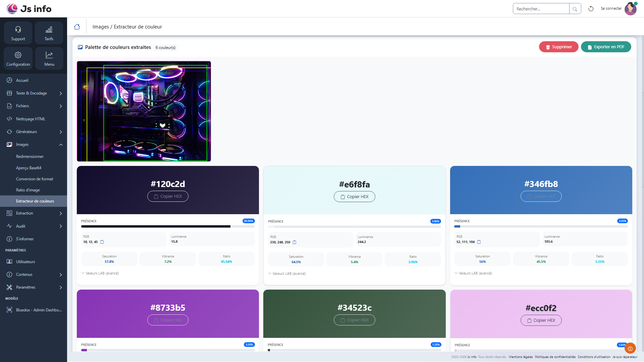Open Mentions légales footer link
Screen dimensions: 644x362
coord(521,357)
